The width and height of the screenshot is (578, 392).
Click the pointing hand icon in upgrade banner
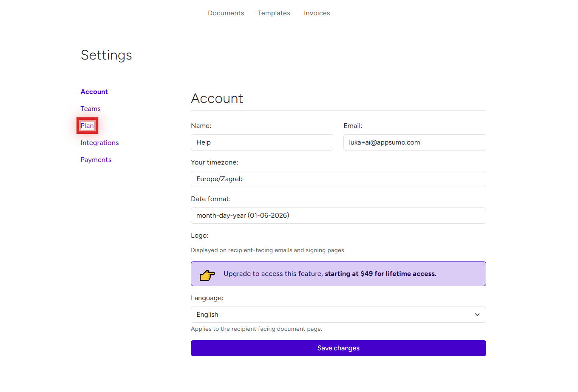207,274
